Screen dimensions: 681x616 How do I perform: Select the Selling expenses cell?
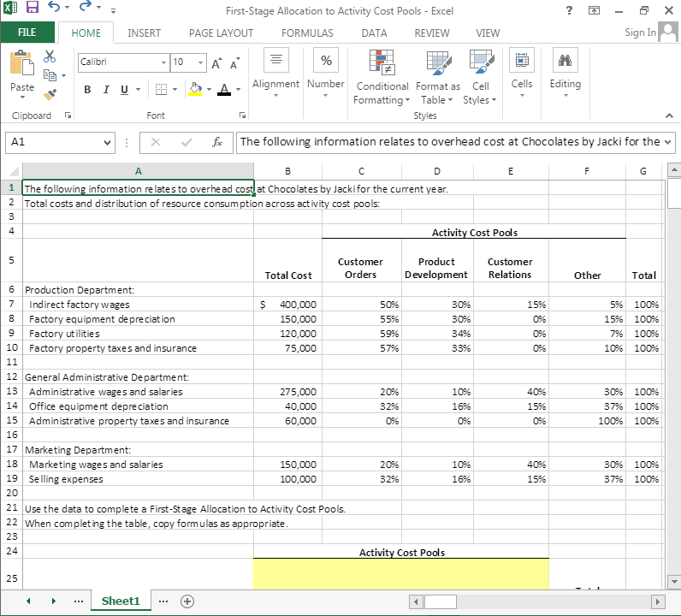(x=138, y=479)
